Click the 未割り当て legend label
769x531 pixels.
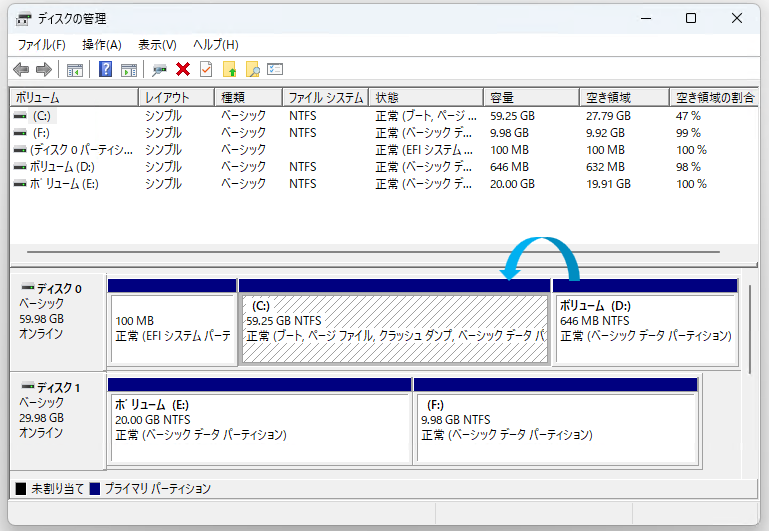pos(58,489)
